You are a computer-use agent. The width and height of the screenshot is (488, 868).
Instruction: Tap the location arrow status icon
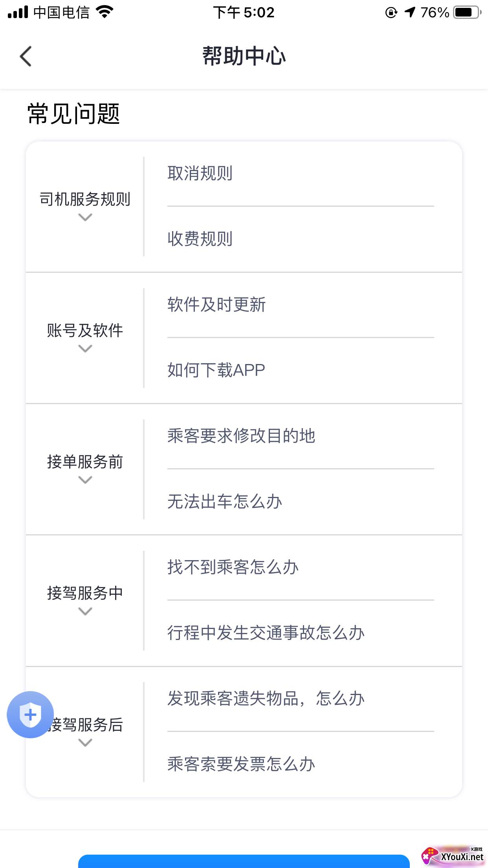coord(410,13)
